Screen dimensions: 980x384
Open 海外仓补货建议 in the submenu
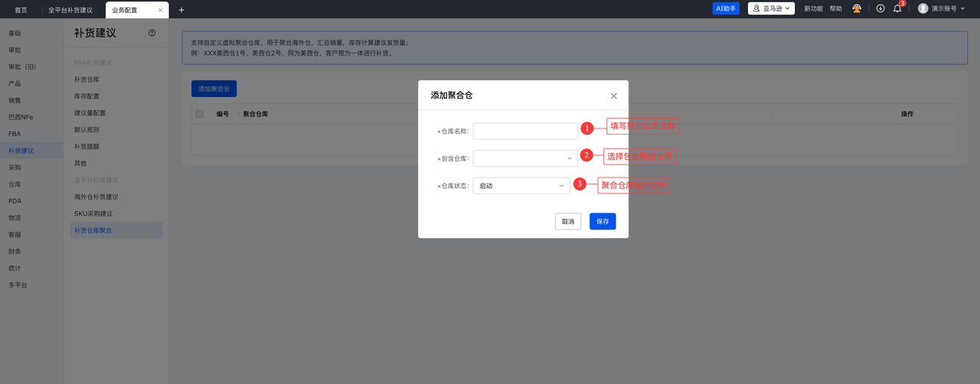point(96,197)
